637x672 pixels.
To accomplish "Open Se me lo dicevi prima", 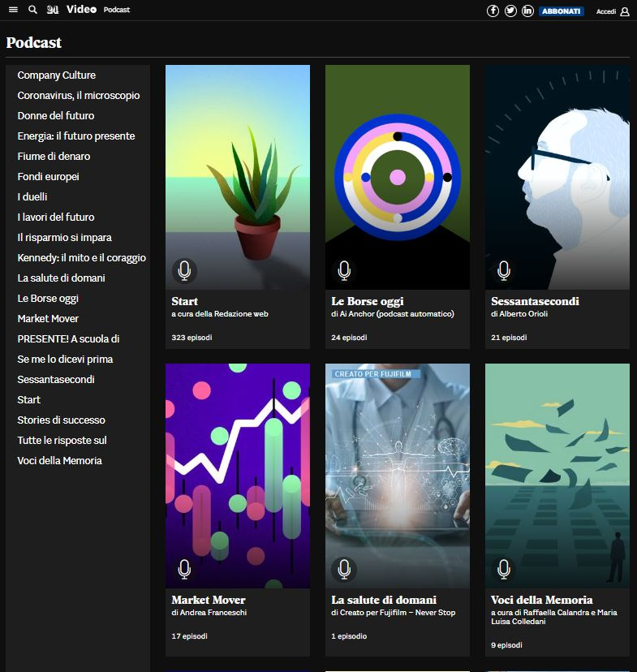I will [x=65, y=360].
